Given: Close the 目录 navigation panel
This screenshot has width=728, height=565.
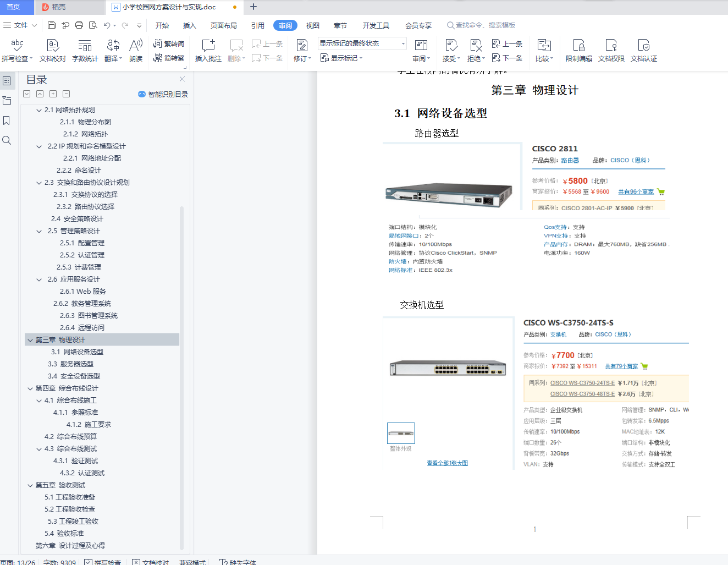Looking at the screenshot, I should (182, 79).
